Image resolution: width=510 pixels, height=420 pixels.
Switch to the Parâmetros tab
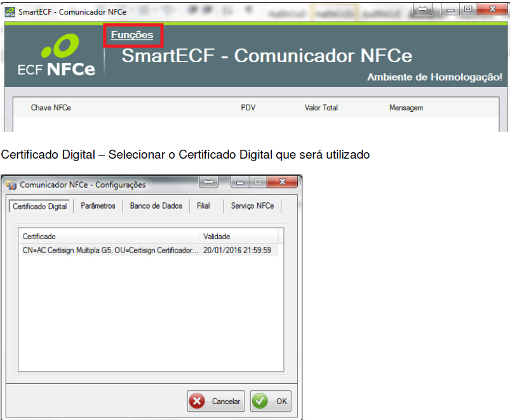(98, 206)
